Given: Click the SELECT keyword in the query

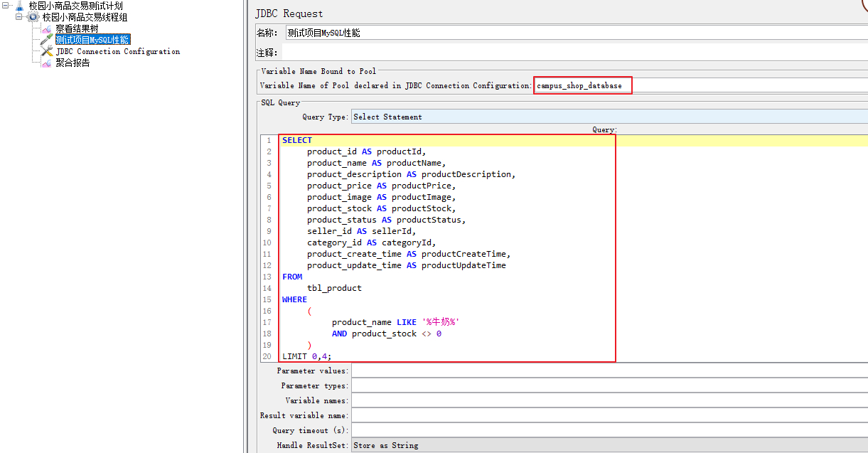Looking at the screenshot, I should click(297, 140).
